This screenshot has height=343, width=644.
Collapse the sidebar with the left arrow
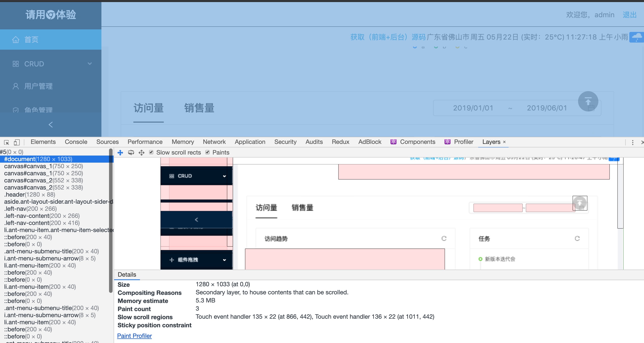click(x=51, y=125)
